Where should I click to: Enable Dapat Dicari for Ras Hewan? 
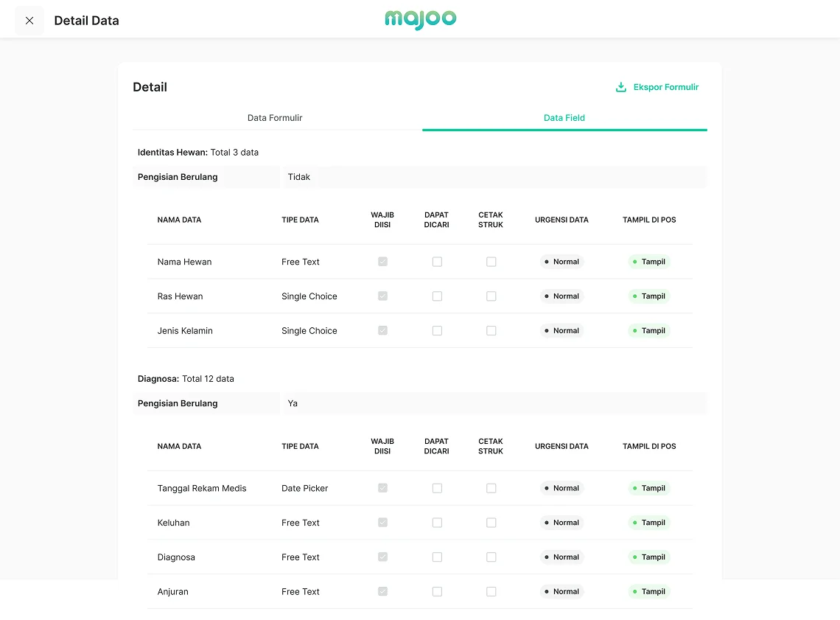point(437,296)
